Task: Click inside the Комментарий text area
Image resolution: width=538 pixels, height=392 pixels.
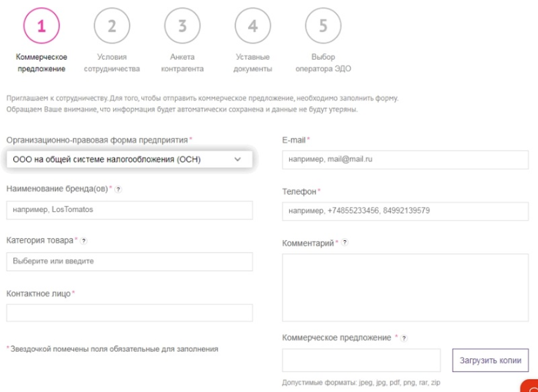Action: (405, 287)
